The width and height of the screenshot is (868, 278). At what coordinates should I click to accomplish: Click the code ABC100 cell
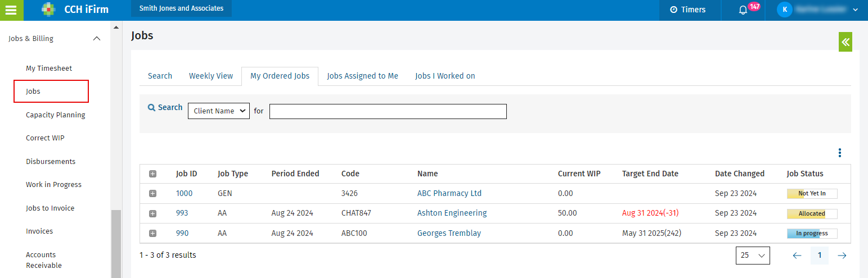pyautogui.click(x=354, y=233)
